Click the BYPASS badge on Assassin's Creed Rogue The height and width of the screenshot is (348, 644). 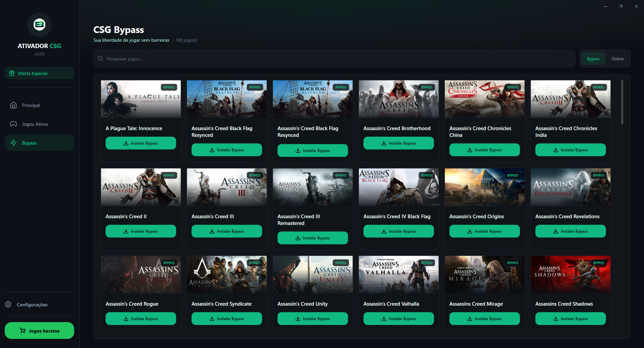click(169, 263)
